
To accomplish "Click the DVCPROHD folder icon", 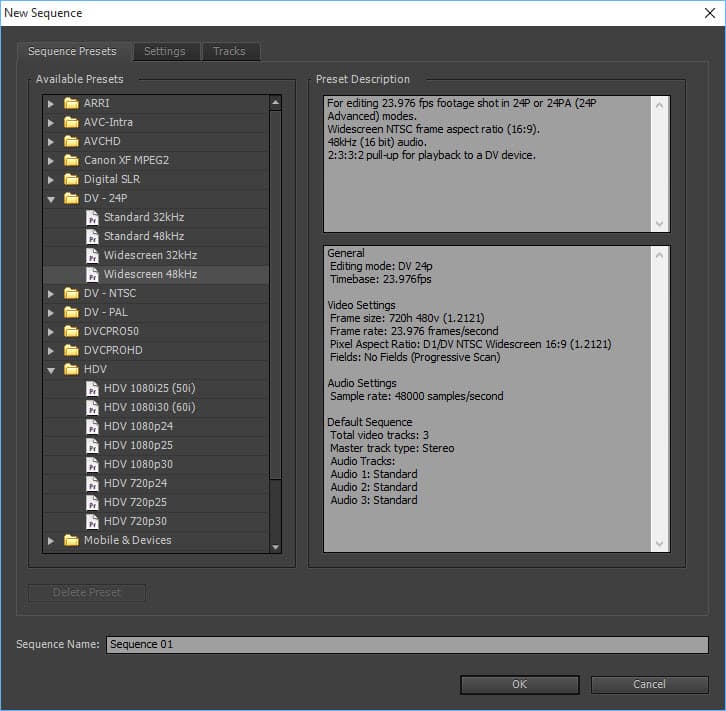I will (71, 350).
